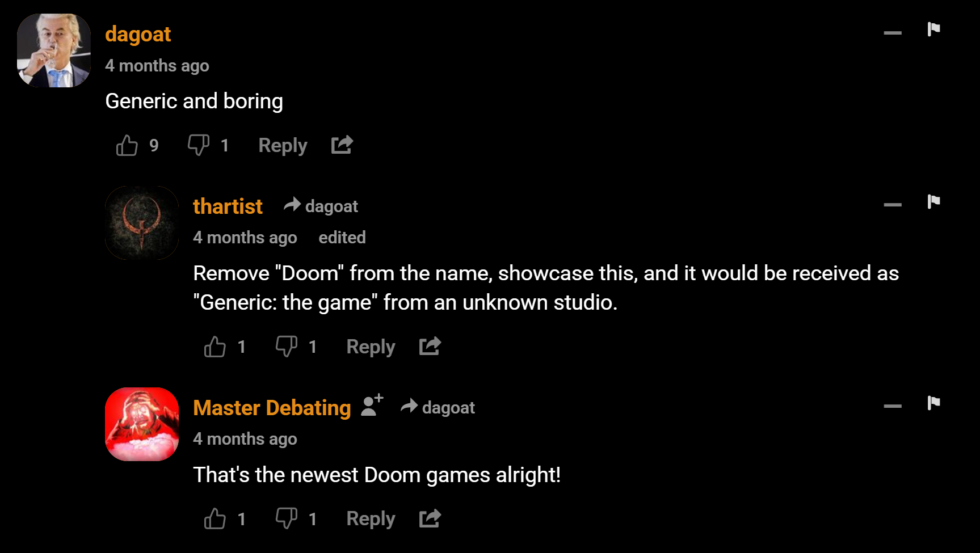Share thartist's reply
The height and width of the screenshot is (553, 980).
[x=430, y=346]
